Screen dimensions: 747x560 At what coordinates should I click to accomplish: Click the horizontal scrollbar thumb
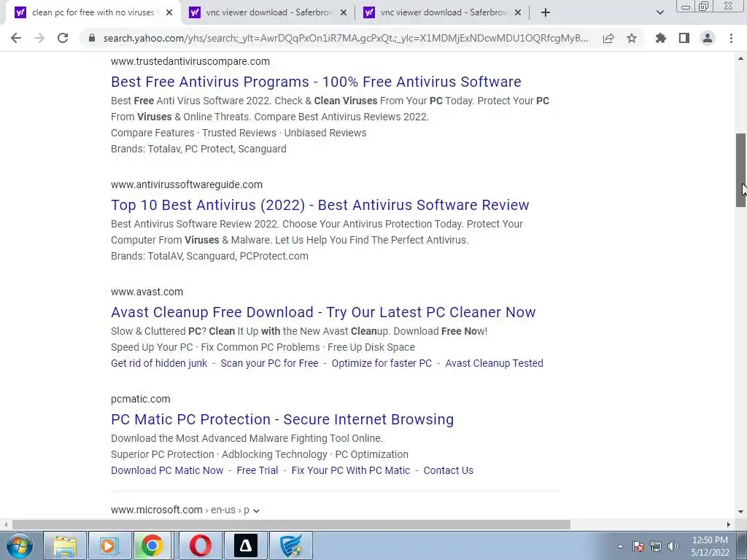pos(291,524)
